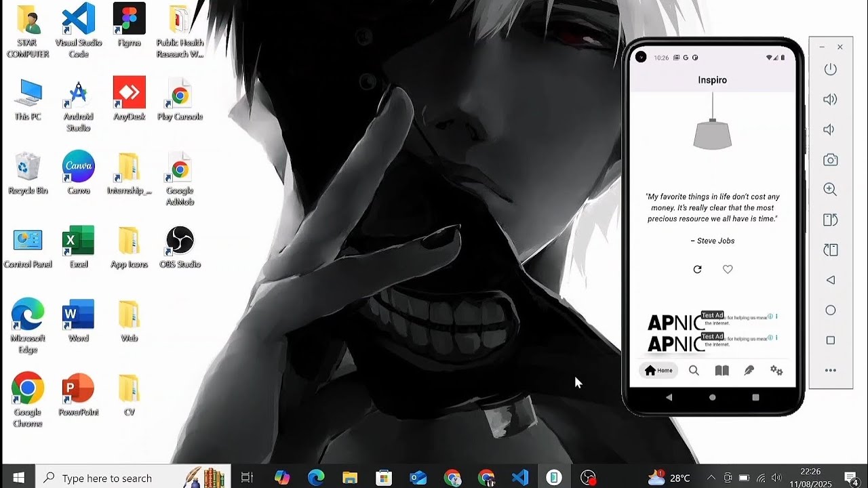Refresh the quote in the Inspiro app

pos(697,270)
